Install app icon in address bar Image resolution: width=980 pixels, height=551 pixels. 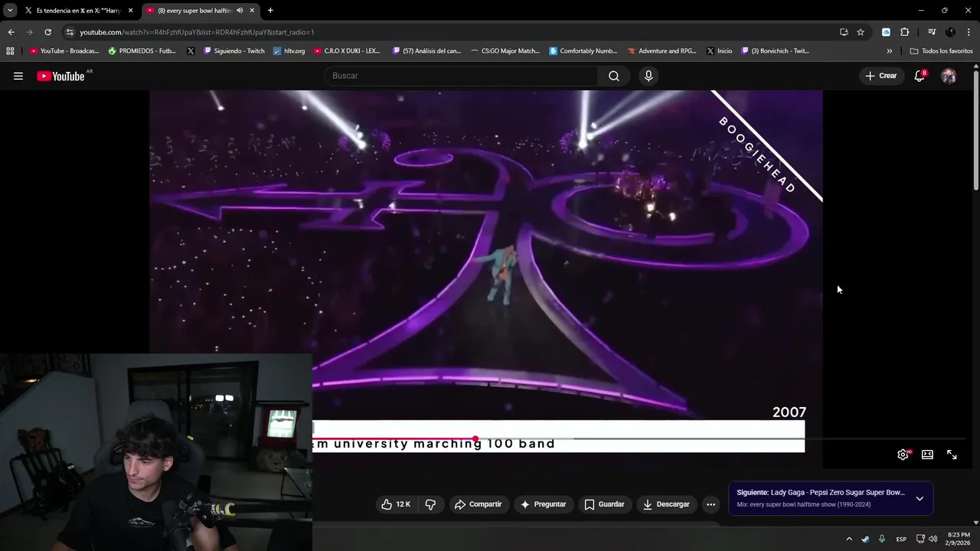point(844,32)
